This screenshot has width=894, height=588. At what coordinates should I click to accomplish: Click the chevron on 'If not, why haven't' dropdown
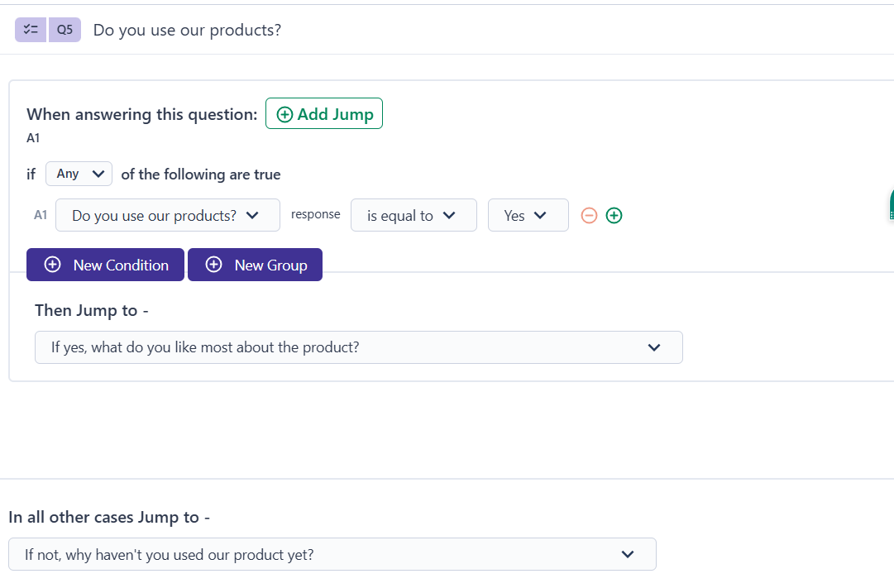coord(628,554)
